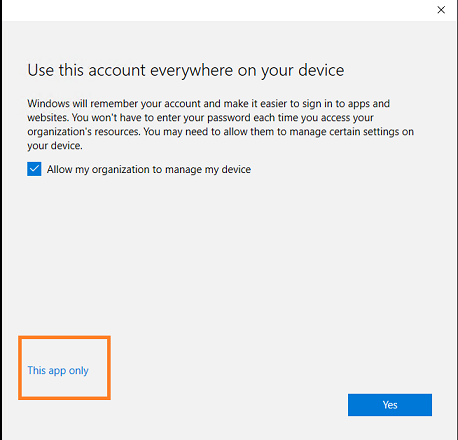This screenshot has height=440, width=458.
Task: Click the Yes button to remember the account
Action: [x=390, y=405]
